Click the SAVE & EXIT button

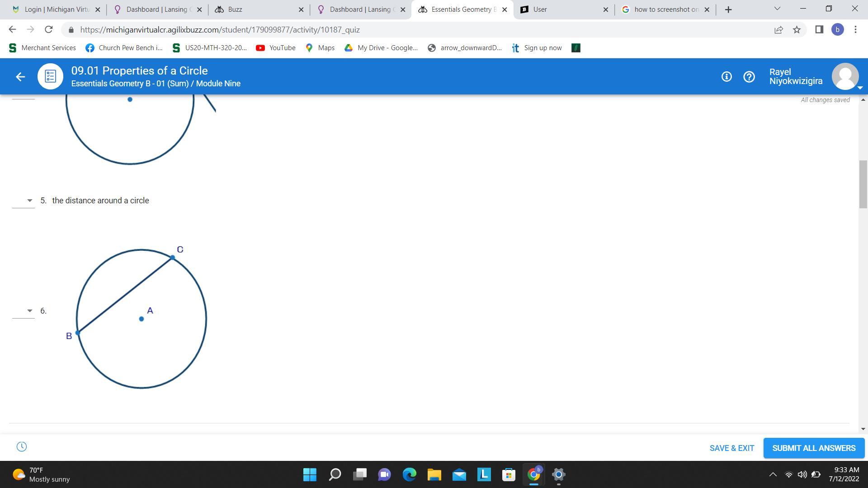(x=731, y=447)
